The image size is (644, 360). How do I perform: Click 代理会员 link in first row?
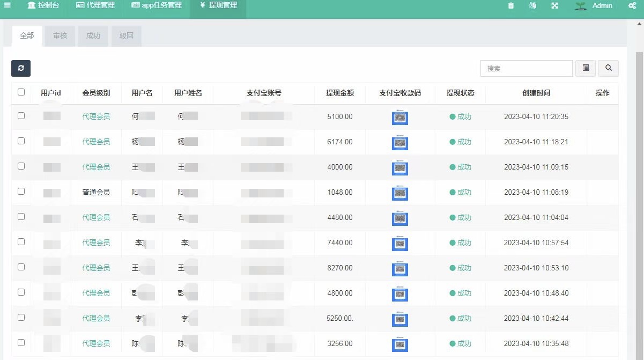[96, 116]
